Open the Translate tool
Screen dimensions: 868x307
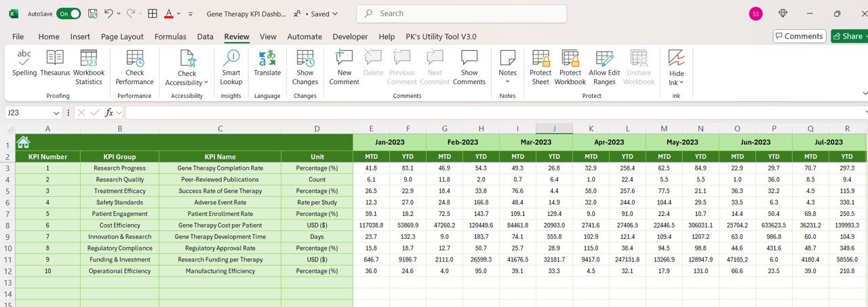(267, 63)
